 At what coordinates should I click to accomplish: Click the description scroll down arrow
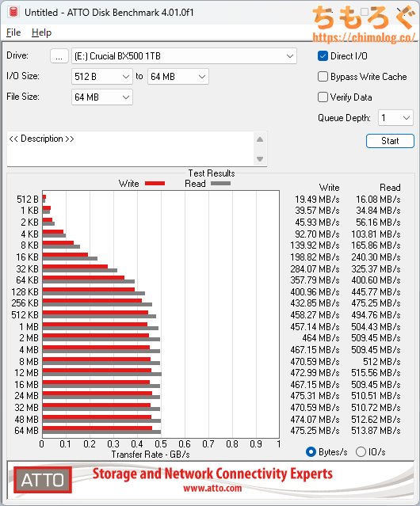260,159
